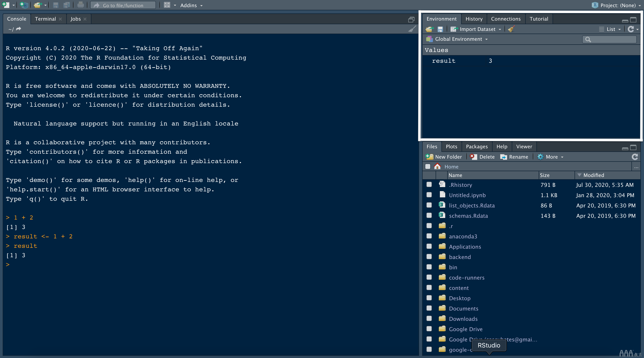Click the anaconda3 folder icon
644x358 pixels.
(442, 236)
